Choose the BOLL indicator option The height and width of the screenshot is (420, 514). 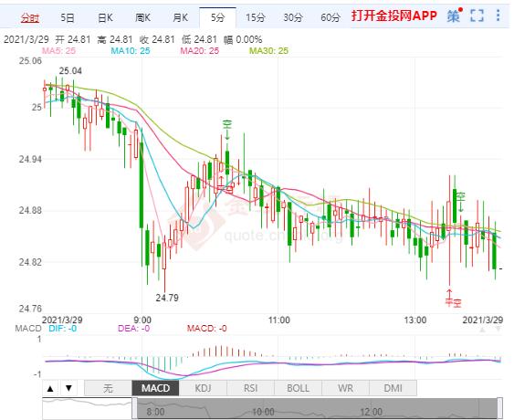[298, 389]
